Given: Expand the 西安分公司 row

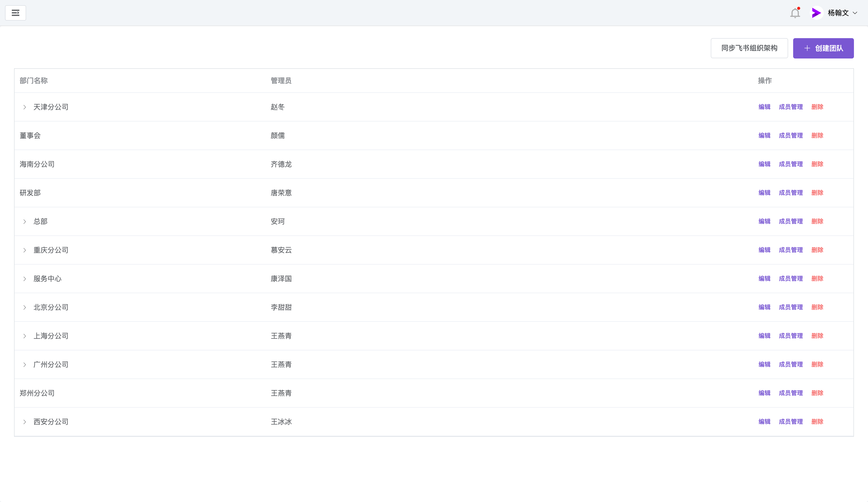Looking at the screenshot, I should (25, 421).
